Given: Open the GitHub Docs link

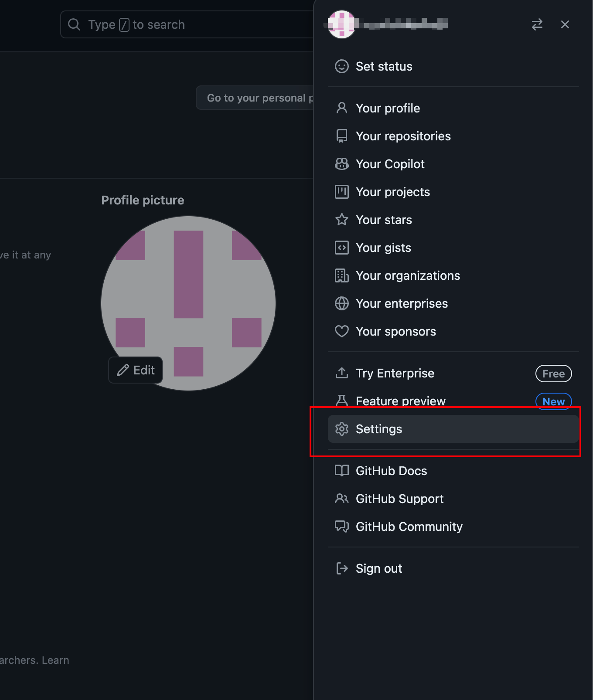Looking at the screenshot, I should click(x=391, y=471).
